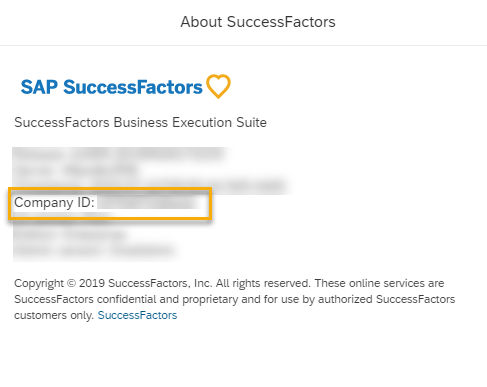Click the word SAP in logo
The width and height of the screenshot is (487, 387).
click(x=39, y=87)
